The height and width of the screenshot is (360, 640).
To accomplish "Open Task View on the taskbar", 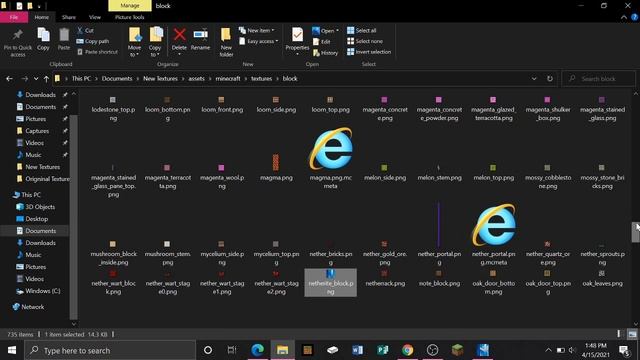I will [232, 350].
